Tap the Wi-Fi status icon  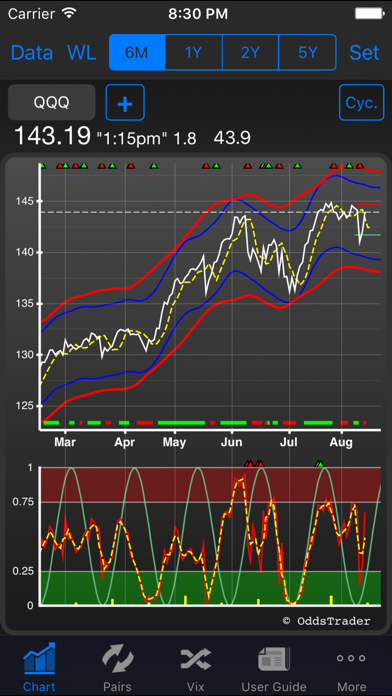(x=70, y=13)
